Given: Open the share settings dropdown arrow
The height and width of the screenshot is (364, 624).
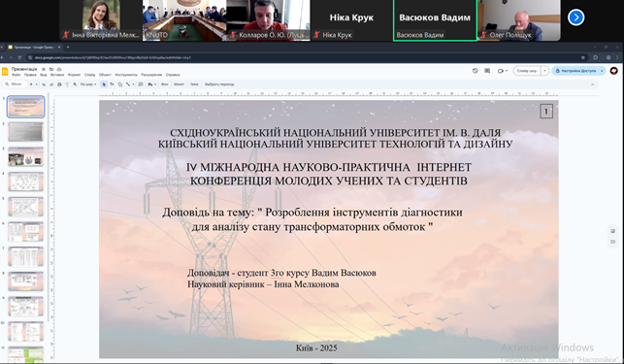Looking at the screenshot, I should coord(602,71).
